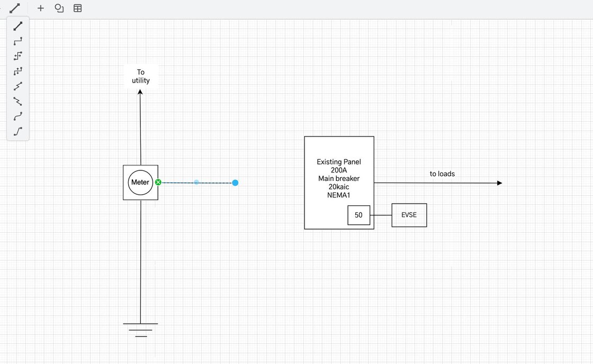Click the green connection point on Meter

click(x=158, y=182)
